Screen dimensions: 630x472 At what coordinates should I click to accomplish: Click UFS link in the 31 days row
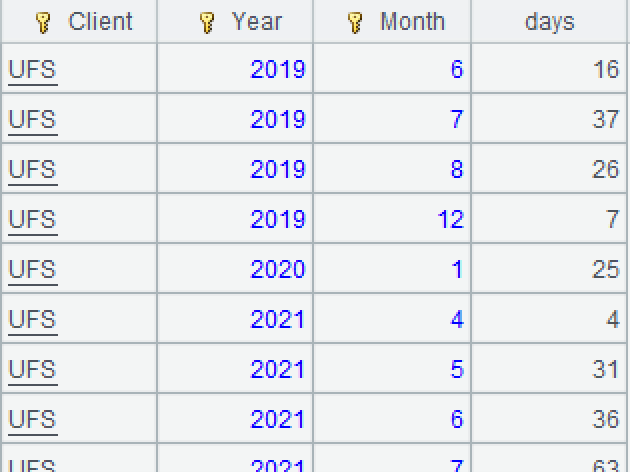tap(32, 369)
